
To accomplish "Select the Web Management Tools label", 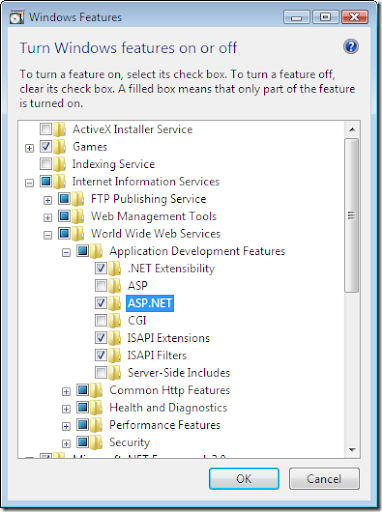I will point(154,216).
